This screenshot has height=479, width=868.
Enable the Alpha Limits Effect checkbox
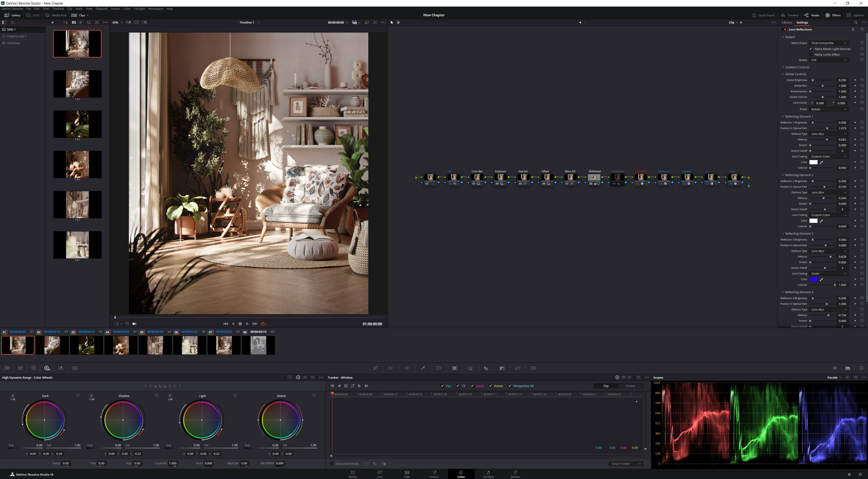point(811,54)
